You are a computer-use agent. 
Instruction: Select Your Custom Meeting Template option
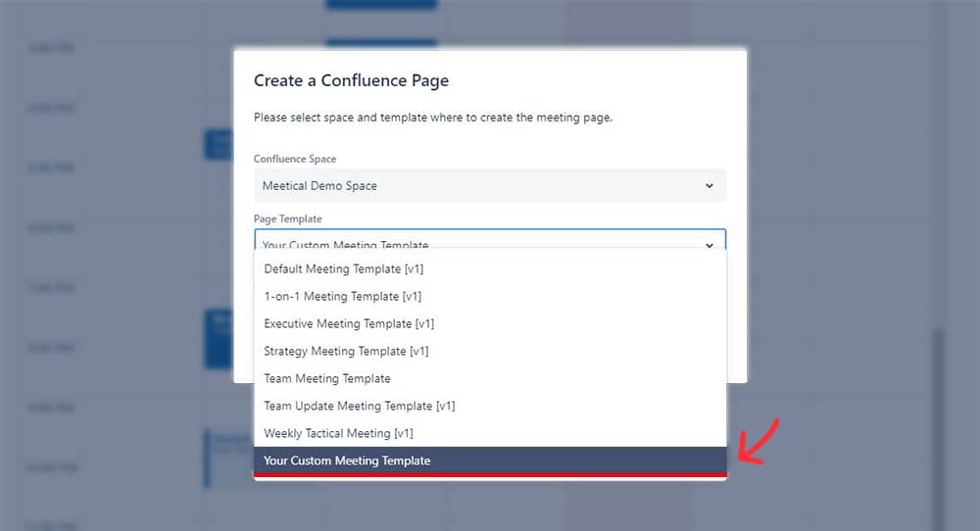pos(490,461)
